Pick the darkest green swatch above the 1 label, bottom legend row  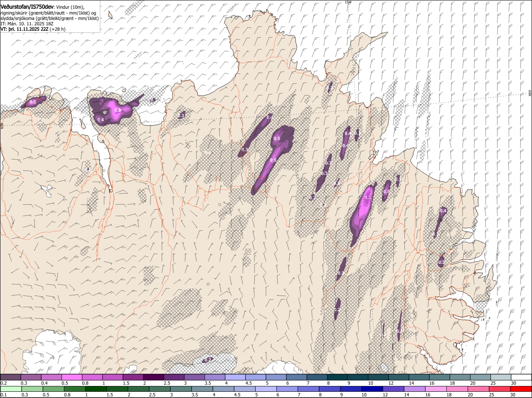[x=96, y=389]
